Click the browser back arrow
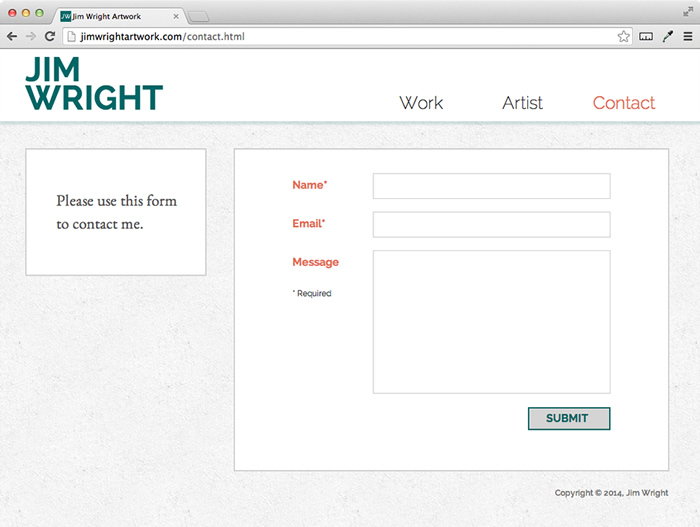The width and height of the screenshot is (700, 527). coord(12,36)
